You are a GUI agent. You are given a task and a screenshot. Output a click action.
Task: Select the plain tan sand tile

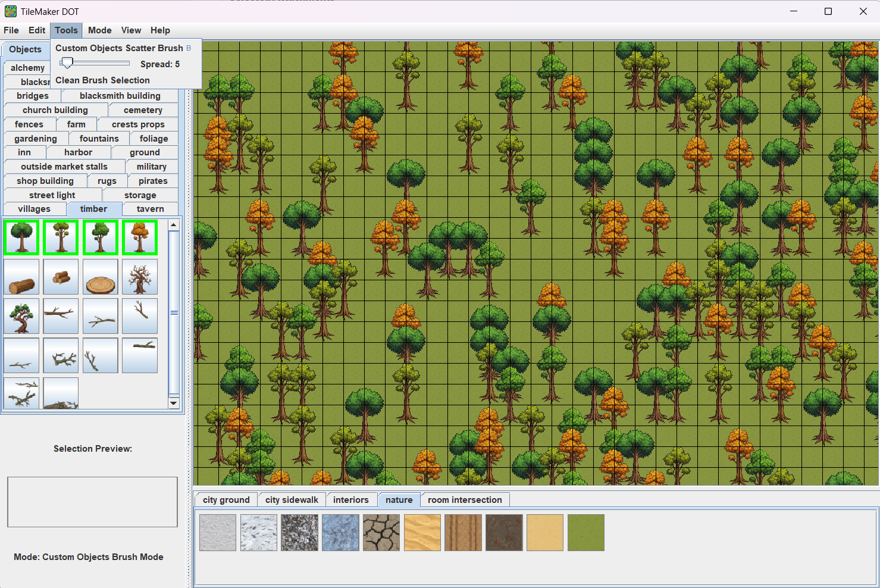(545, 533)
